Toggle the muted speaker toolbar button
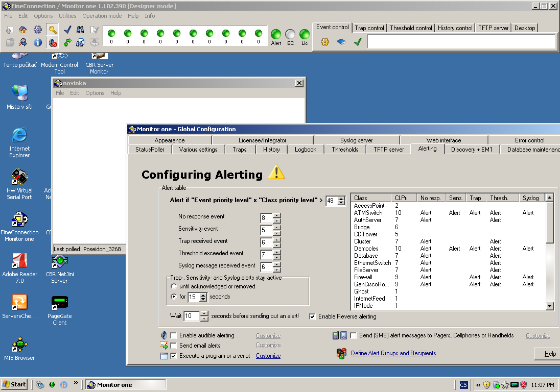This screenshot has height=392, width=560. point(53,42)
